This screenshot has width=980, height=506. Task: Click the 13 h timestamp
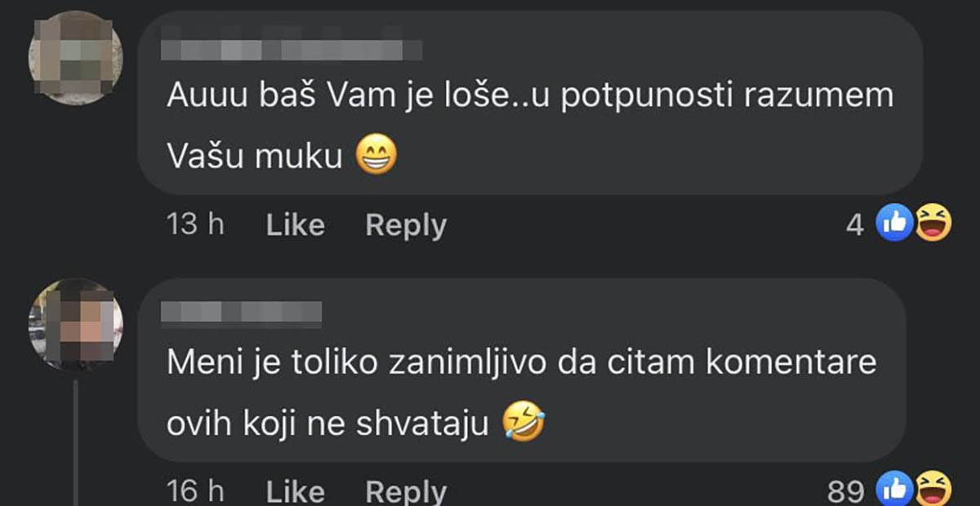point(195,224)
